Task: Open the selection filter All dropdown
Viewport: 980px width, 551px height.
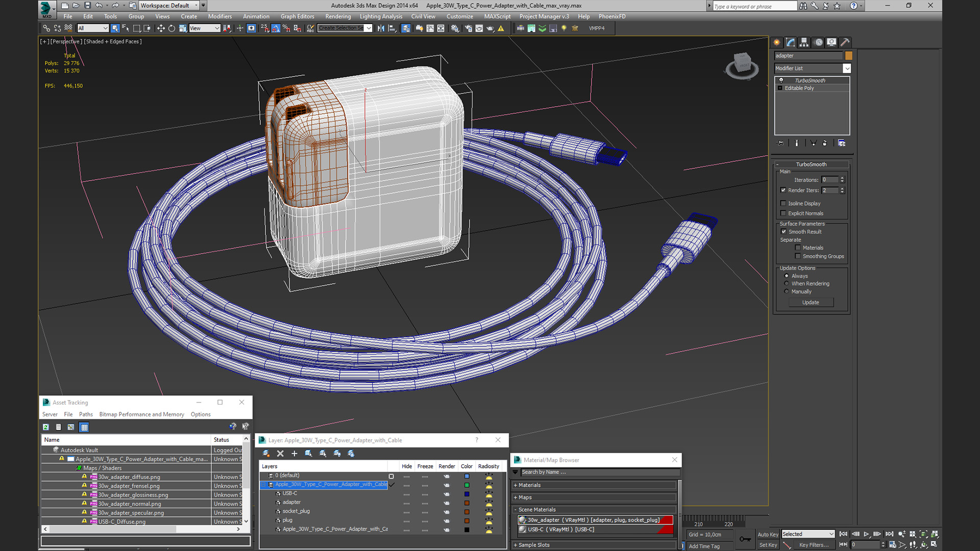Action: click(93, 28)
